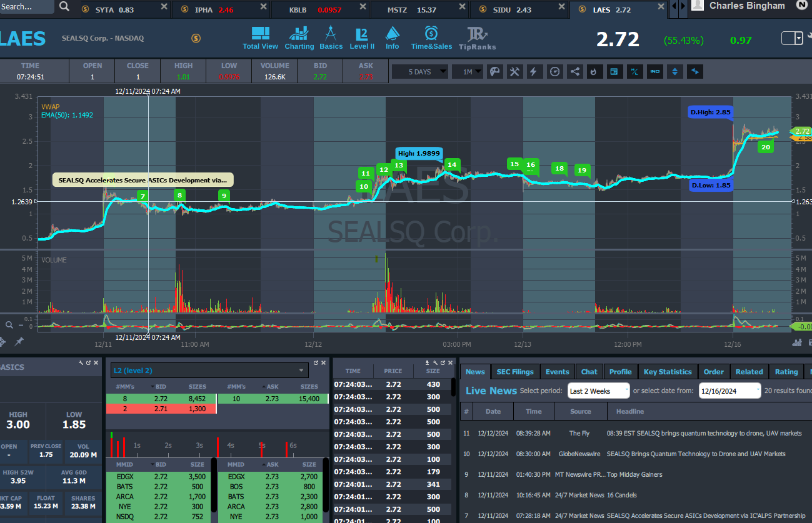
Task: Close the L2 (level 2) panel
Action: coord(324,362)
